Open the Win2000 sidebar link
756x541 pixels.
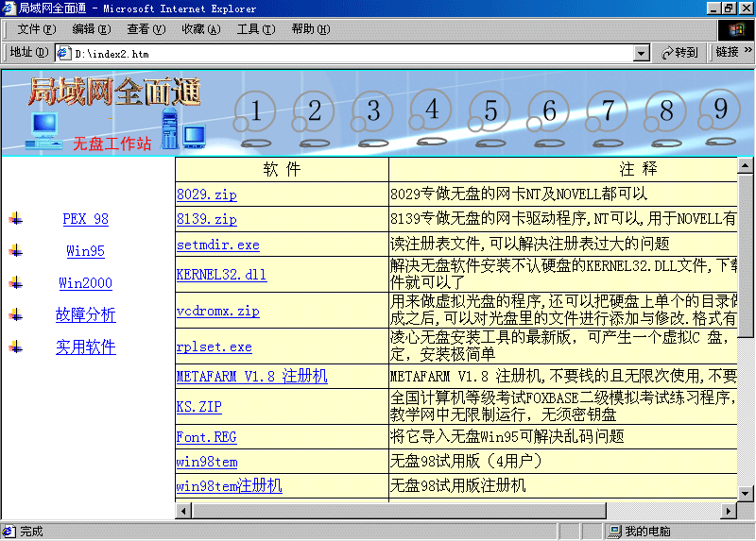(x=85, y=283)
